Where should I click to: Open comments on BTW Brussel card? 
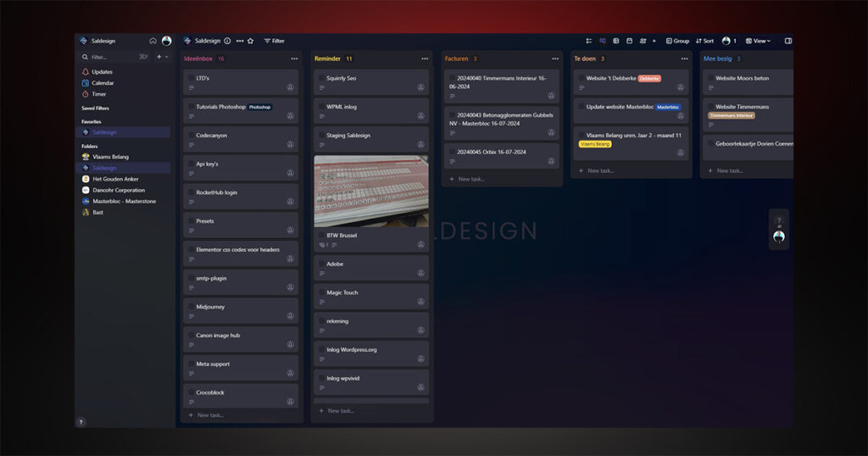point(324,245)
